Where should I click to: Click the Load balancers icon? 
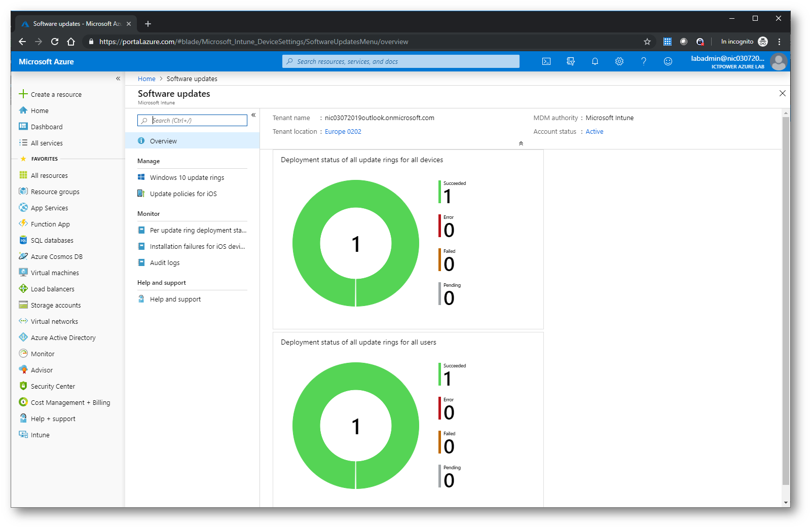tap(23, 289)
